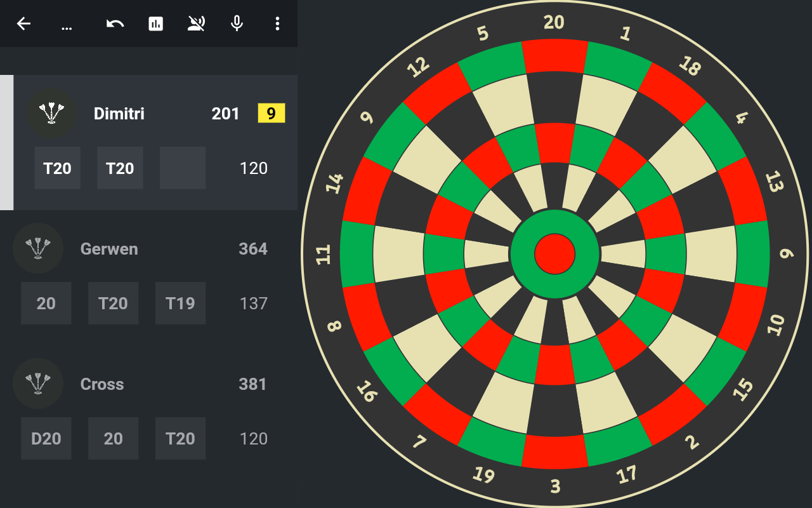Go back with the arrow icon
812x508 pixels.
[x=23, y=23]
